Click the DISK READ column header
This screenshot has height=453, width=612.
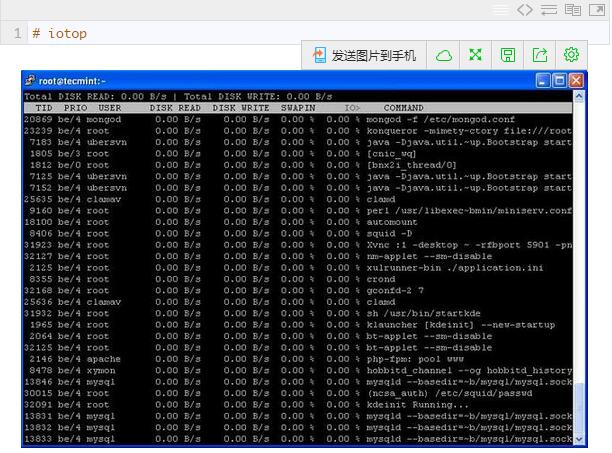click(x=175, y=108)
